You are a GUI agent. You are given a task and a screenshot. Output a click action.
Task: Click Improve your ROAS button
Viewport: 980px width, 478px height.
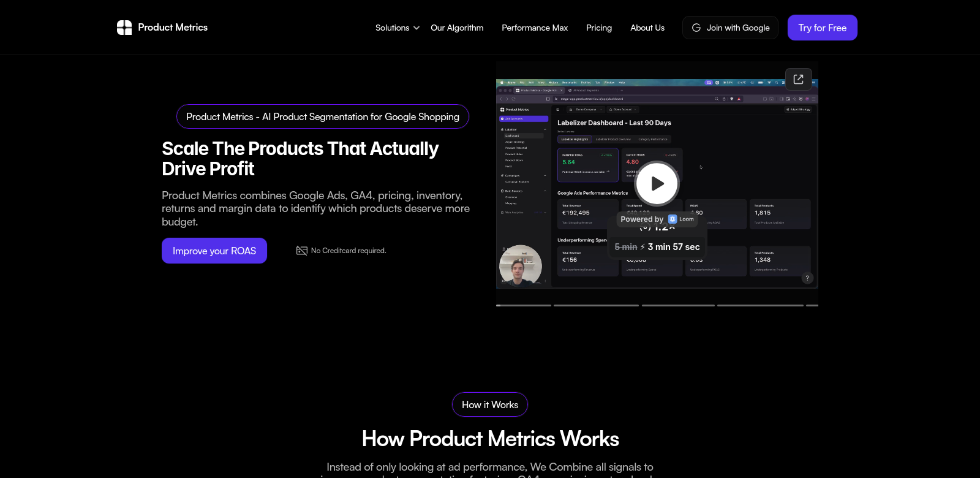(214, 251)
